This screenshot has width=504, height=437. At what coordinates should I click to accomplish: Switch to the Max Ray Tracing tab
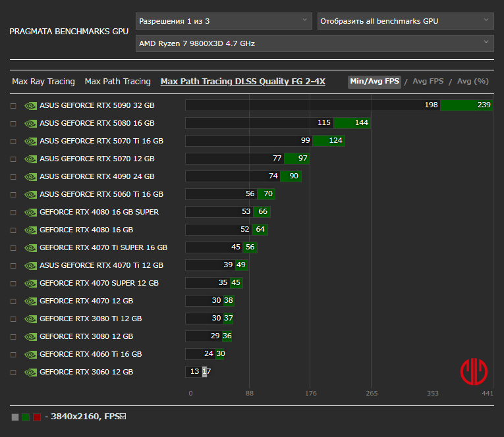tap(43, 82)
